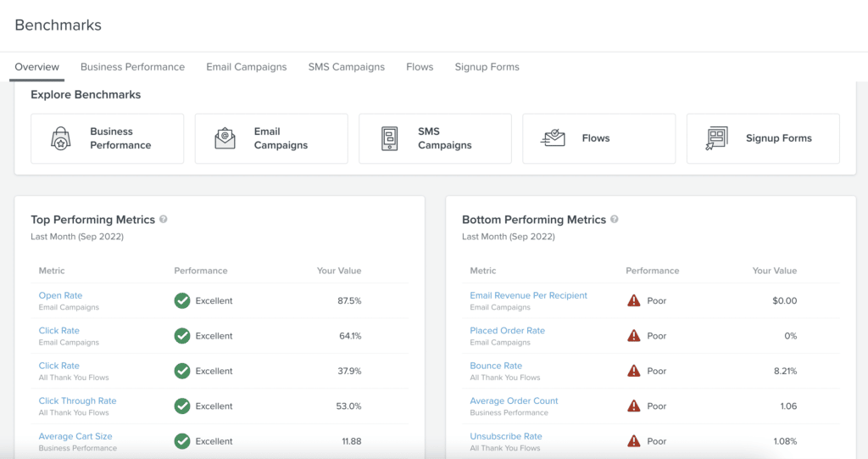Open the Placed Order Rate link
This screenshot has height=459, width=868.
tap(508, 330)
